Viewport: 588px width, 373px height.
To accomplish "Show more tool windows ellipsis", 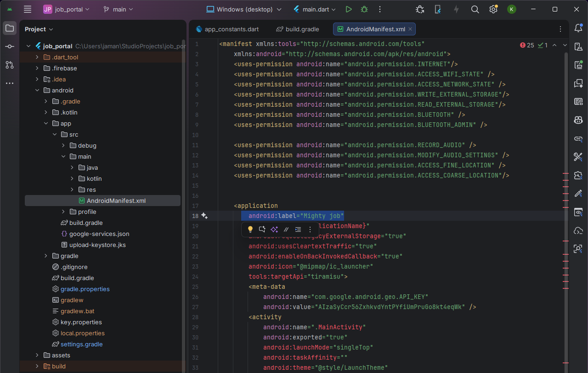I will (9, 83).
